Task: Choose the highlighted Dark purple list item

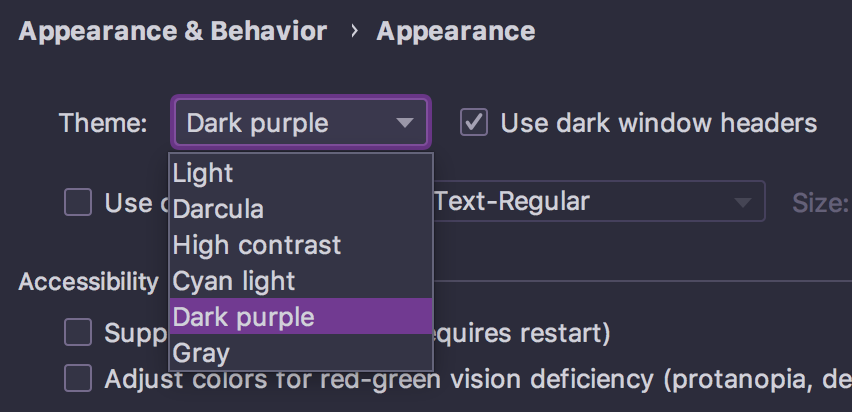Action: 300,317
